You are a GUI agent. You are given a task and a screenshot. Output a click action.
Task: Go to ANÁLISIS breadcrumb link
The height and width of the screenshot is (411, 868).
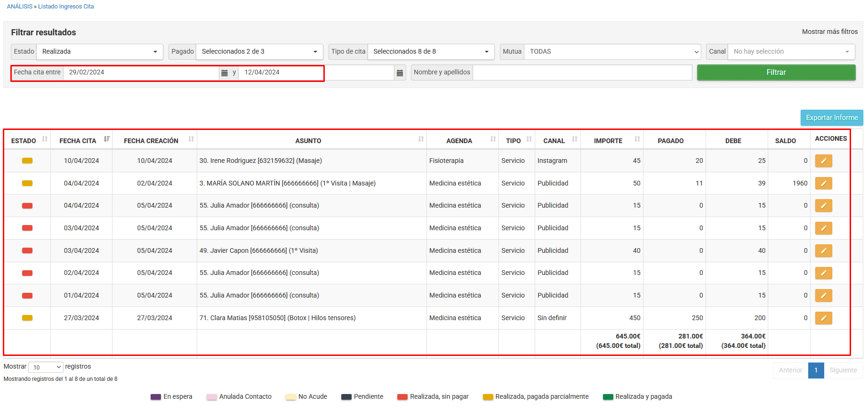(x=20, y=7)
